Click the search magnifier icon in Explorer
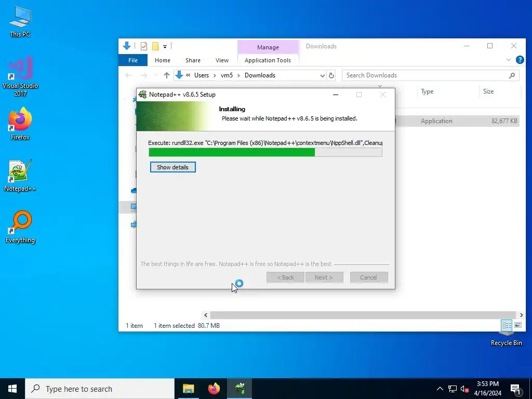The height and width of the screenshot is (399, 532). [512, 75]
